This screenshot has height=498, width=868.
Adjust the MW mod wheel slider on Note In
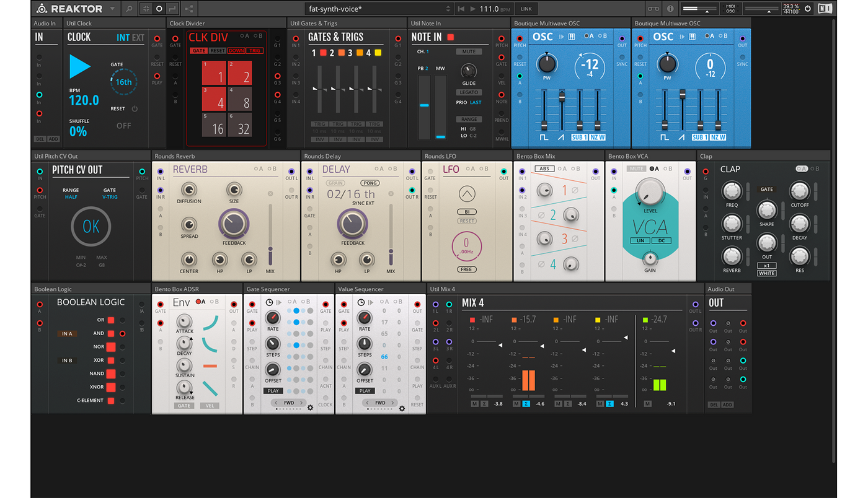tap(440, 107)
